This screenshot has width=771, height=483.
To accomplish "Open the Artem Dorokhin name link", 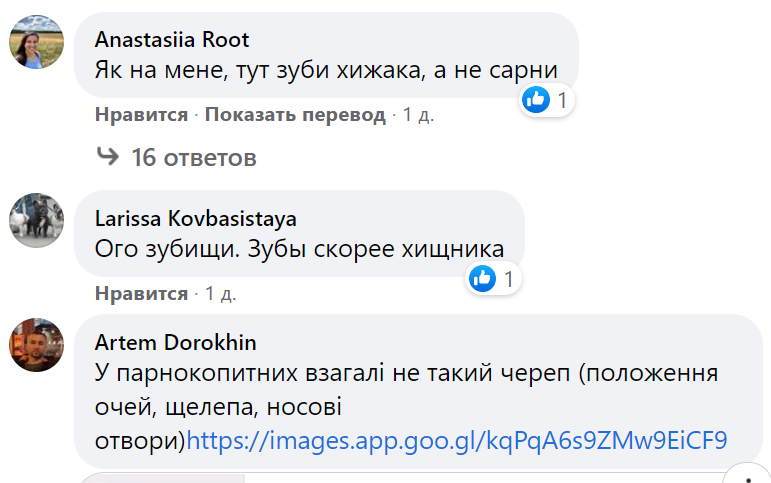I will pos(175,343).
